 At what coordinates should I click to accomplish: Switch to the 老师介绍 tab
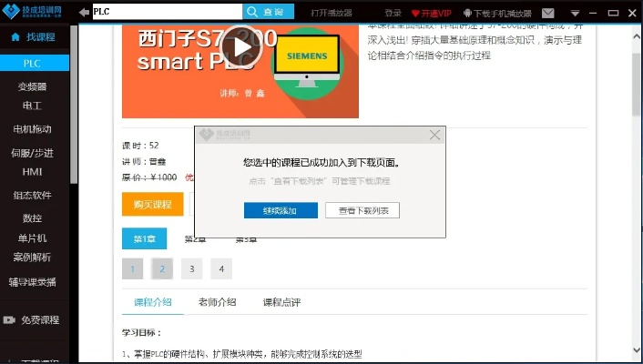click(217, 302)
